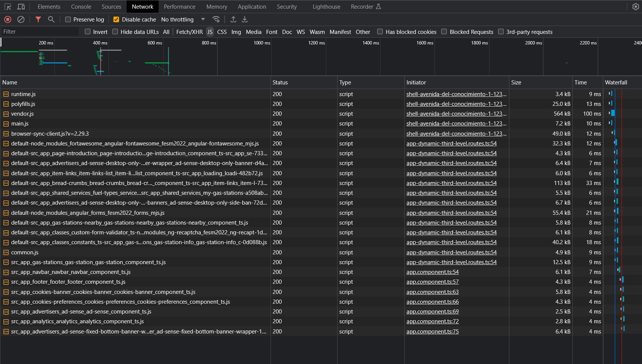Uncheck the Disable cache checkbox
This screenshot has height=364, width=642.
[116, 19]
